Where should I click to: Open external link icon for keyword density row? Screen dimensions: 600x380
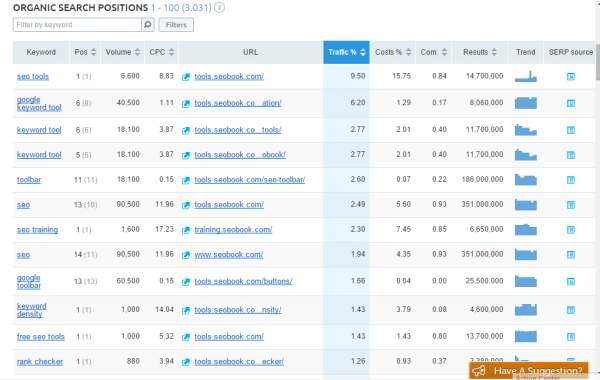point(186,310)
